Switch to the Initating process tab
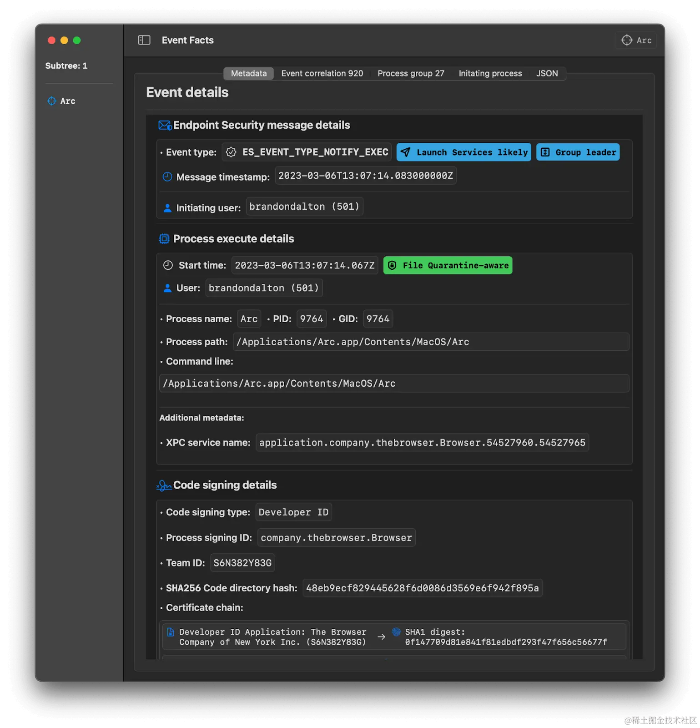This screenshot has width=700, height=728. tap(490, 73)
